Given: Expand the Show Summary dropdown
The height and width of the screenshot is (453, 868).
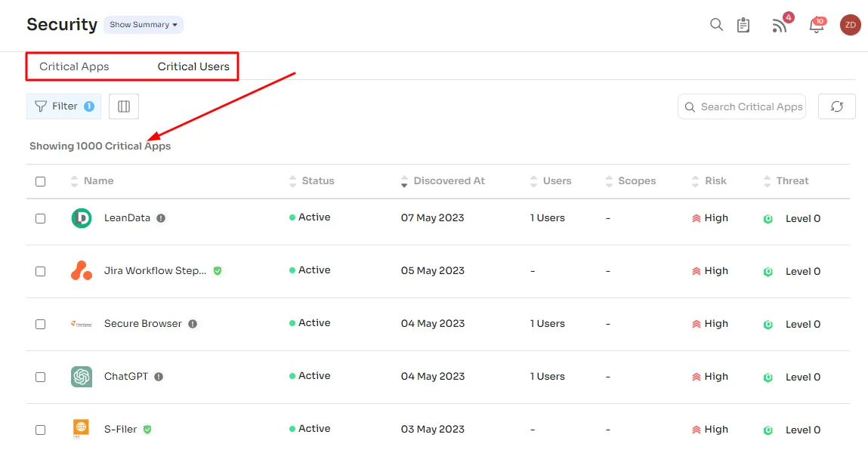Looking at the screenshot, I should tap(144, 24).
